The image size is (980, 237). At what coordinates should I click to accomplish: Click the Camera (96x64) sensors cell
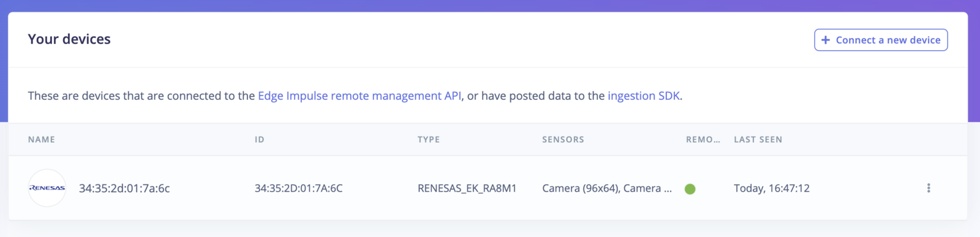607,189
